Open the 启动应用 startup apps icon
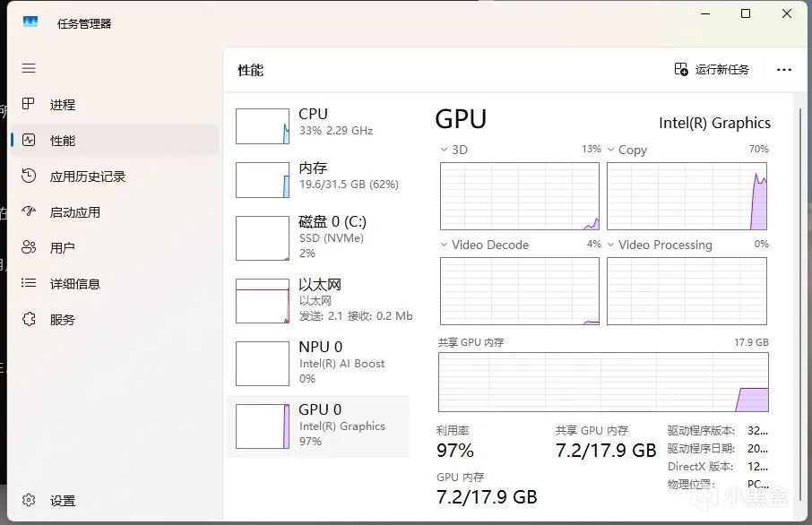 [x=29, y=212]
